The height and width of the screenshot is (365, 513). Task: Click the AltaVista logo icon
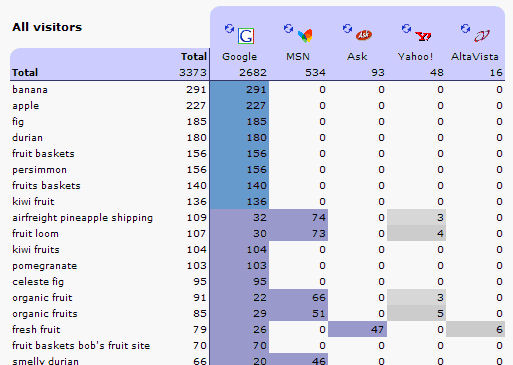482,36
